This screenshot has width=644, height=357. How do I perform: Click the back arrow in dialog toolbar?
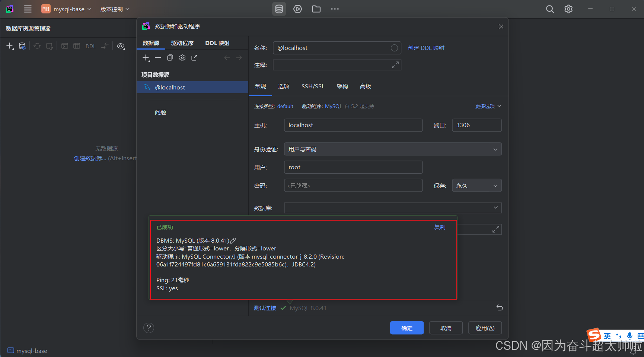(227, 58)
